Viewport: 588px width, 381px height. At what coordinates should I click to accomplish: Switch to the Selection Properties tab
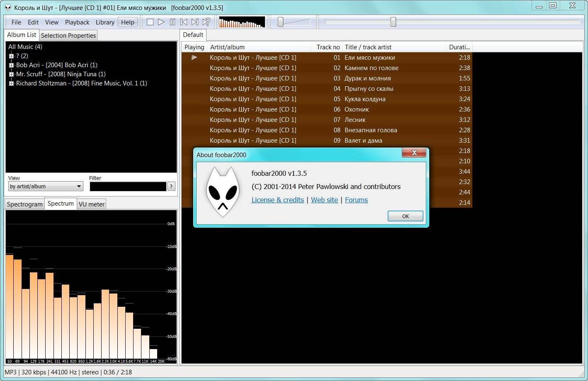tap(68, 36)
